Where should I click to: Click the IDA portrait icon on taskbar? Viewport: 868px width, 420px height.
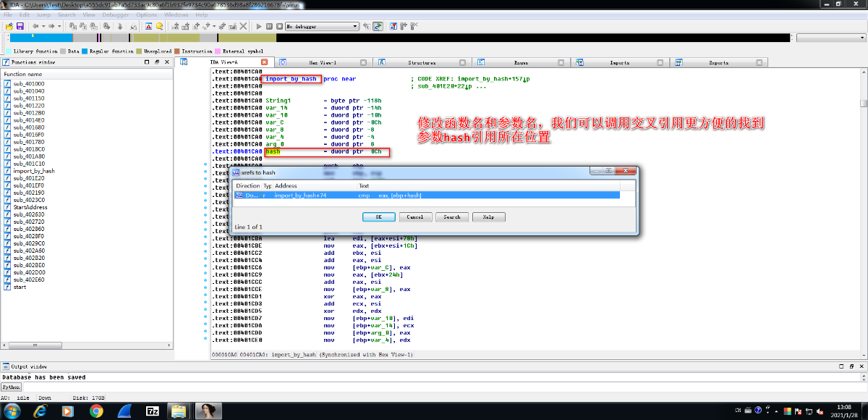click(x=209, y=411)
